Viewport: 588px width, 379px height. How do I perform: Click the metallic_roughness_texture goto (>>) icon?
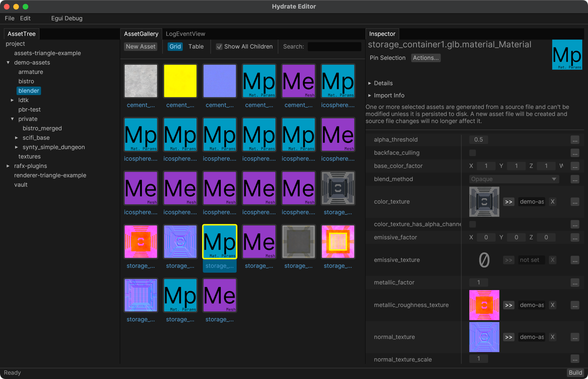(509, 305)
